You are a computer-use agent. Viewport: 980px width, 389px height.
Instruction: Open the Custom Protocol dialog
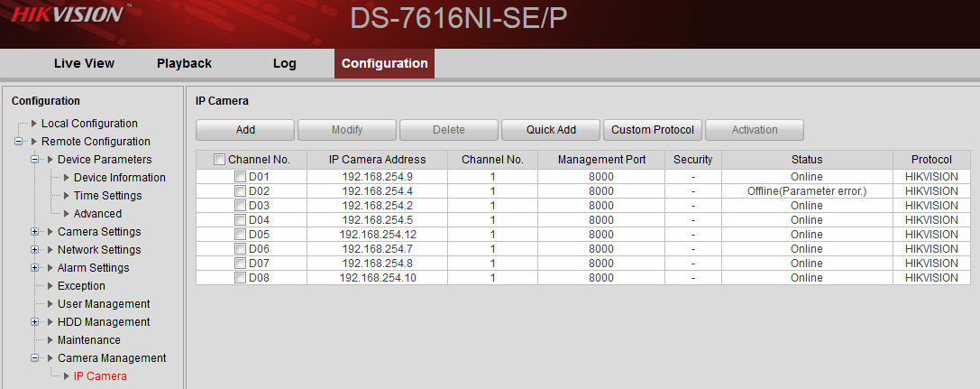[653, 130]
